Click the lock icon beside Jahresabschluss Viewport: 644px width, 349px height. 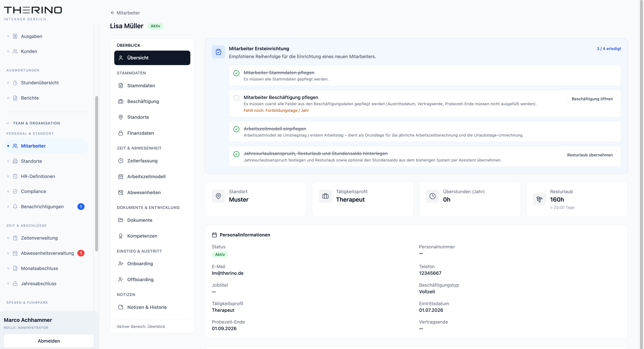15,284
